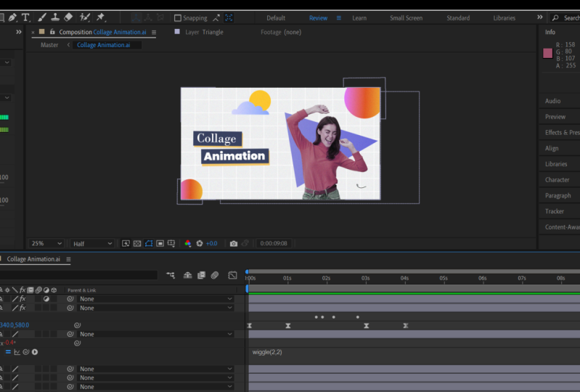Open the Review workspace options menu

tap(339, 17)
